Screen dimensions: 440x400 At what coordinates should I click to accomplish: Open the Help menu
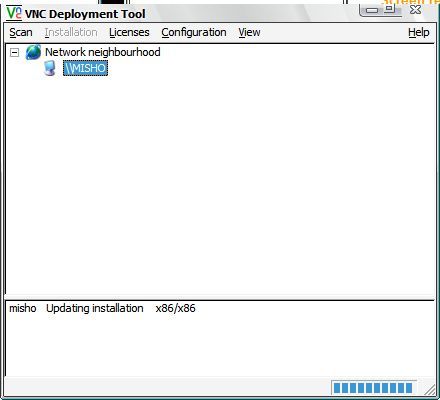tap(419, 32)
